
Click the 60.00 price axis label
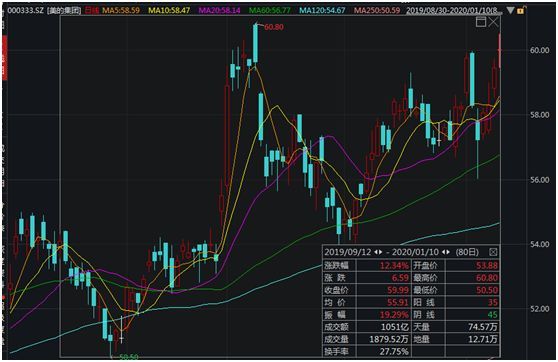[x=540, y=50]
